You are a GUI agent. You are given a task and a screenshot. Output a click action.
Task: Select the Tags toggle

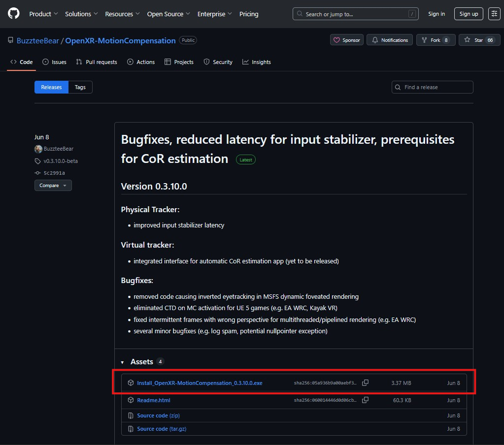pyautogui.click(x=80, y=87)
